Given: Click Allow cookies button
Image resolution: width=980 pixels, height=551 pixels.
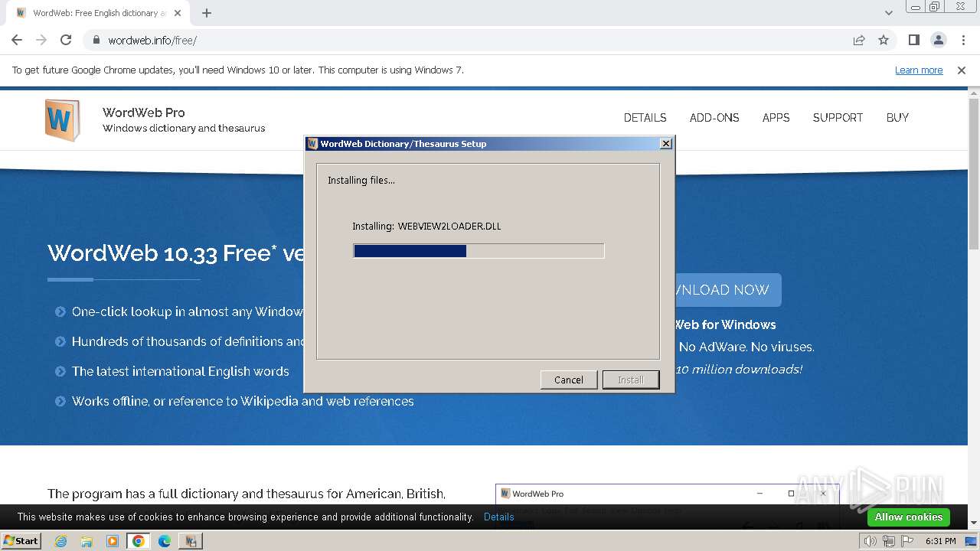Looking at the screenshot, I should (x=908, y=517).
